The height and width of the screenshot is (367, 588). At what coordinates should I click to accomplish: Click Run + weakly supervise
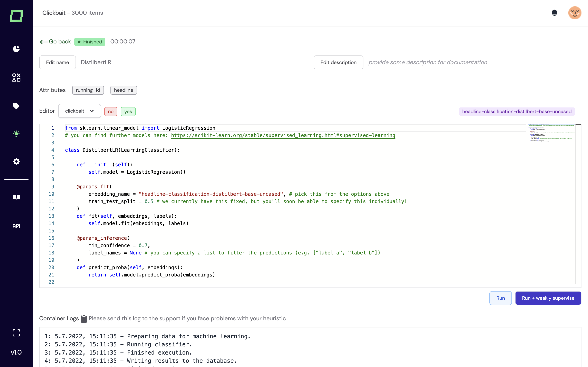(548, 298)
